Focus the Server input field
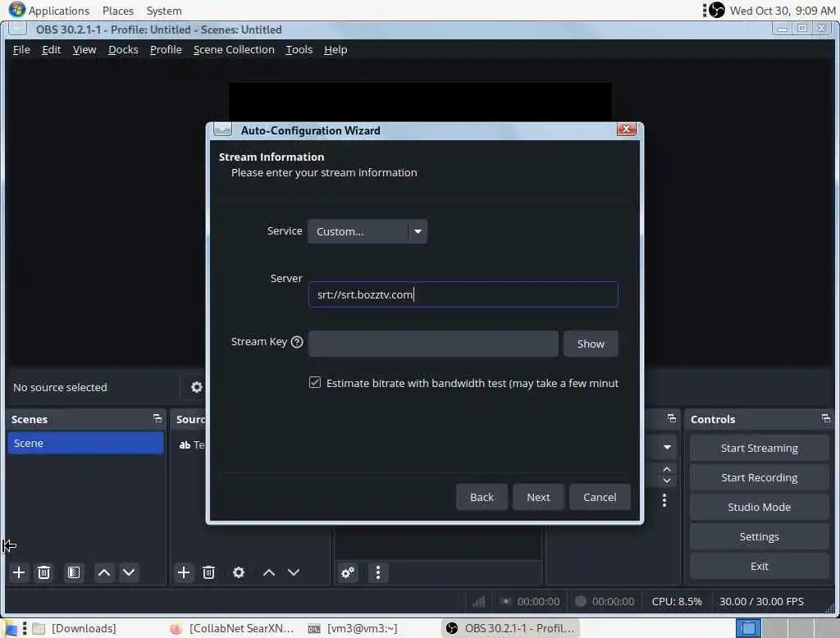 (x=463, y=294)
